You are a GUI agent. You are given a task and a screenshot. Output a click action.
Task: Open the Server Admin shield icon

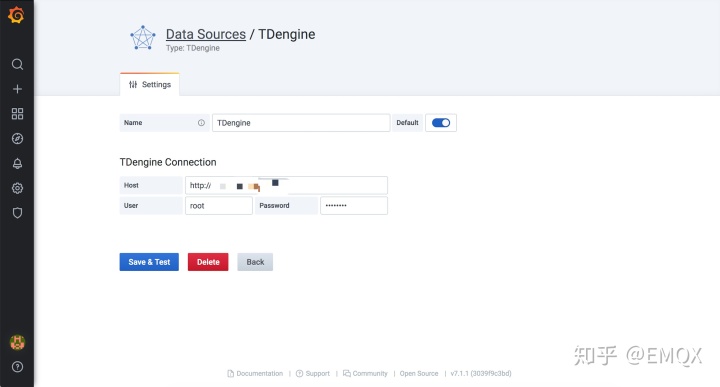(x=17, y=213)
